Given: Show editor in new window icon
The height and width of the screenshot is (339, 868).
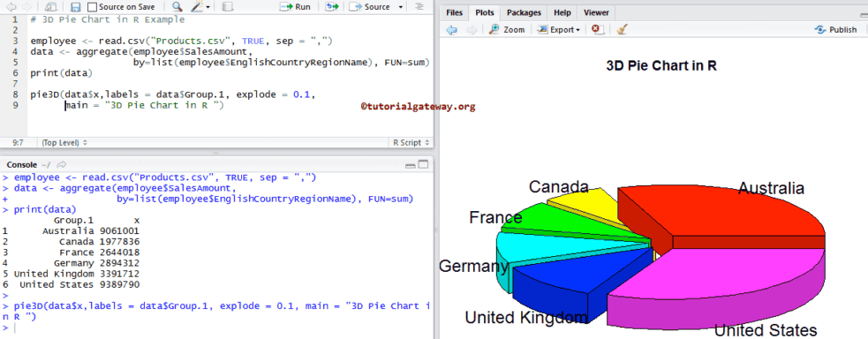Looking at the screenshot, I should point(50,7).
